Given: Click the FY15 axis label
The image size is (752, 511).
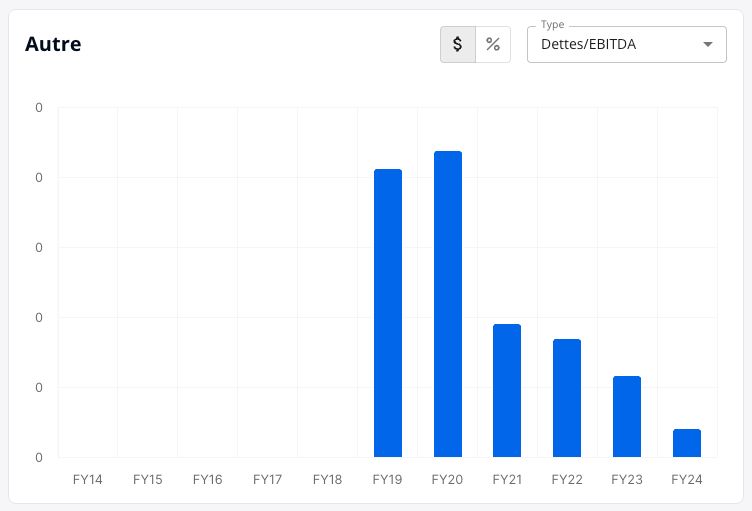Looking at the screenshot, I should tap(148, 479).
